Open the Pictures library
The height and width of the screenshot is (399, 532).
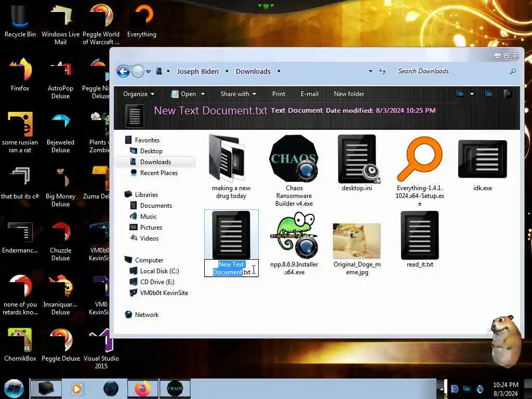click(151, 228)
